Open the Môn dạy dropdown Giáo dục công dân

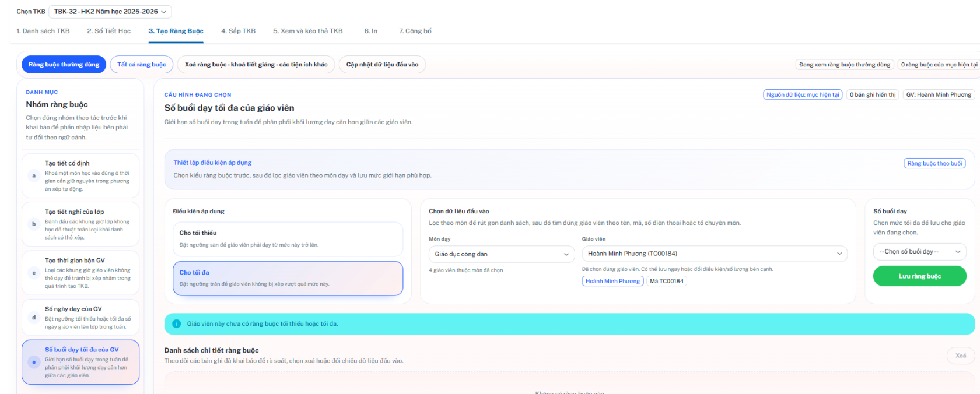coord(502,254)
